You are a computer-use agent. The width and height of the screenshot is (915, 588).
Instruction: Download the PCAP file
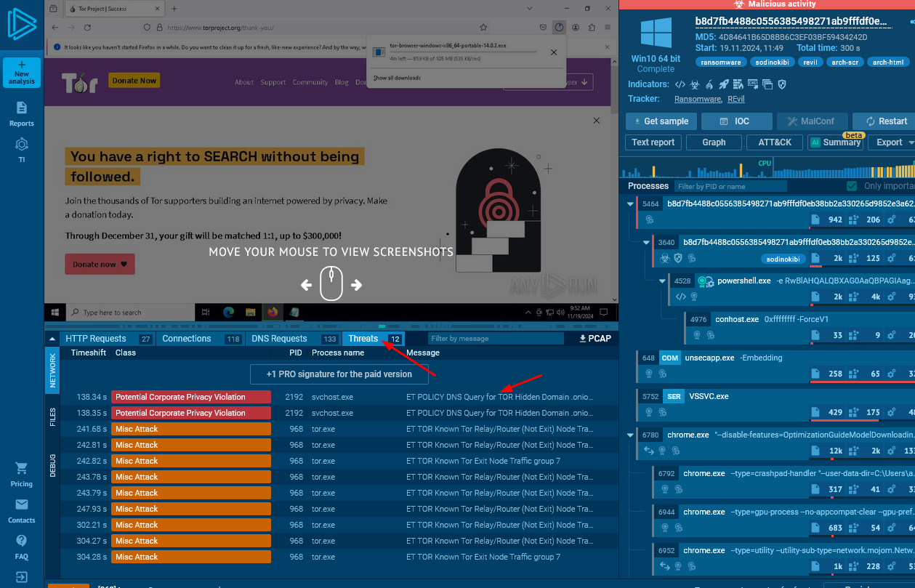(x=595, y=339)
